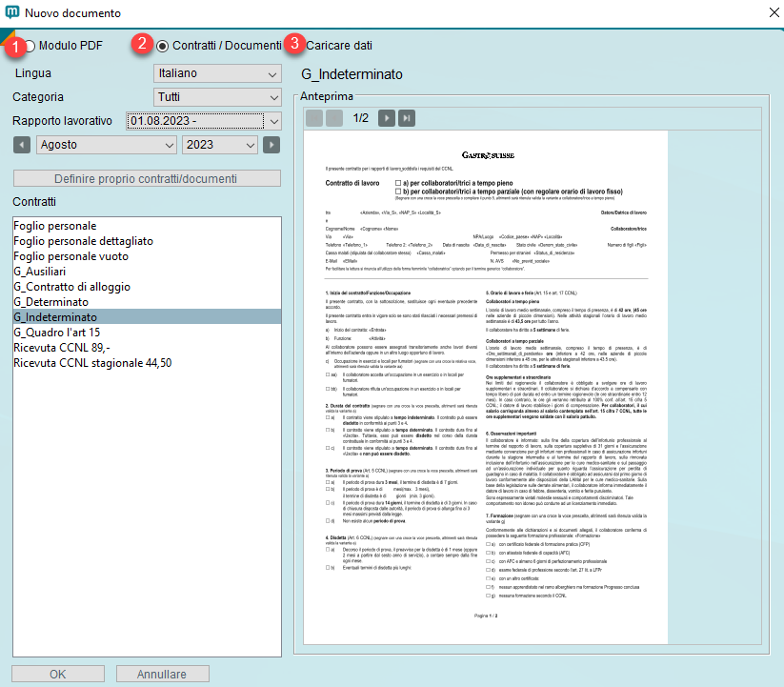Jump to last page of preview
The height and width of the screenshot is (687, 784).
407,118
